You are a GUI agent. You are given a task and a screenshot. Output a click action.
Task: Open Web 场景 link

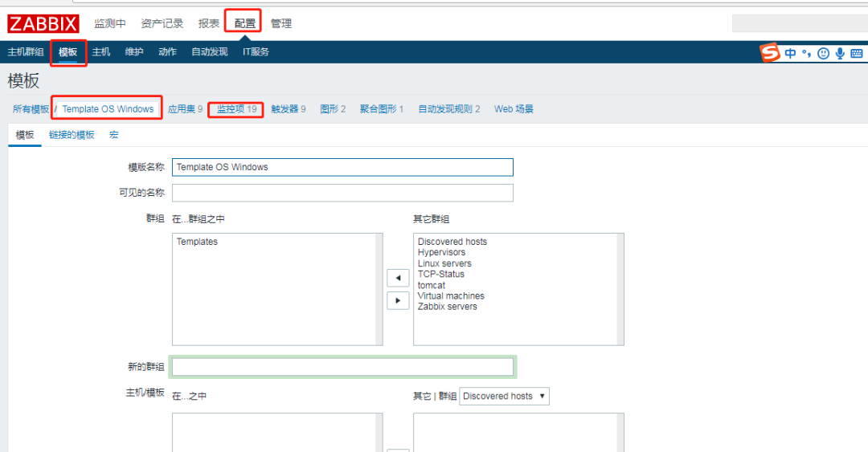(x=514, y=109)
